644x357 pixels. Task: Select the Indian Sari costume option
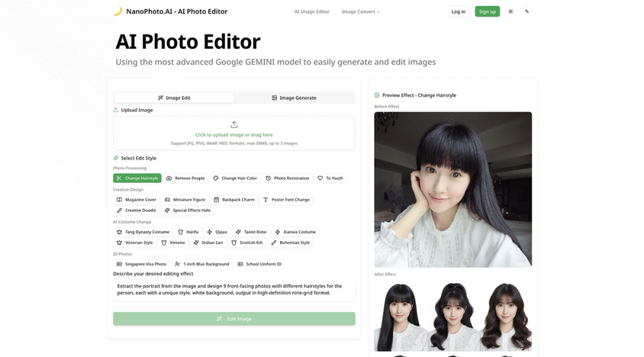(208, 243)
